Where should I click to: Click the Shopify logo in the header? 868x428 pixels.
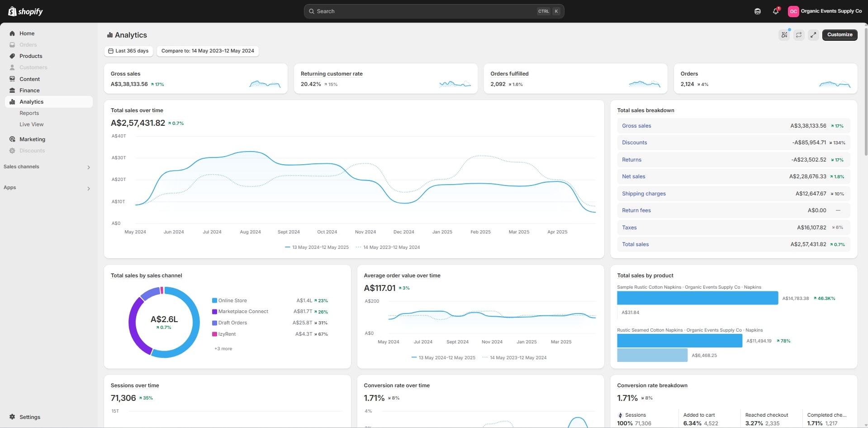pos(25,11)
